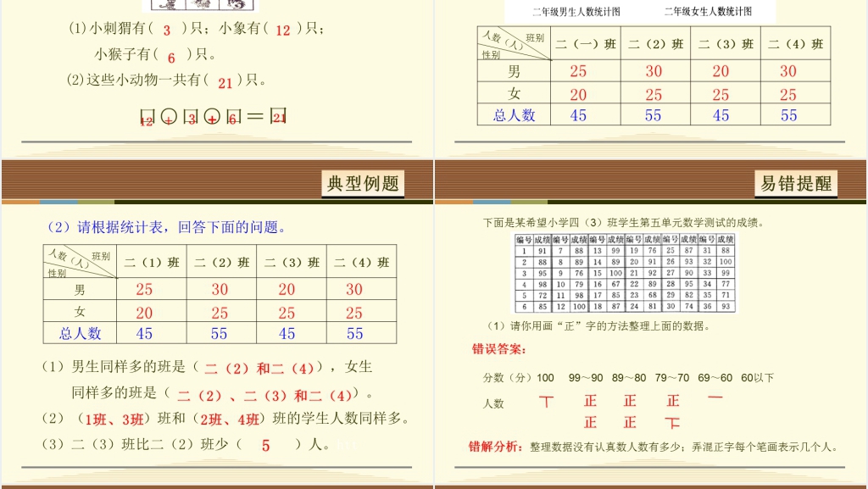Click the 人数 tally row label
Viewport: 868px width, 489px height.
pos(493,404)
